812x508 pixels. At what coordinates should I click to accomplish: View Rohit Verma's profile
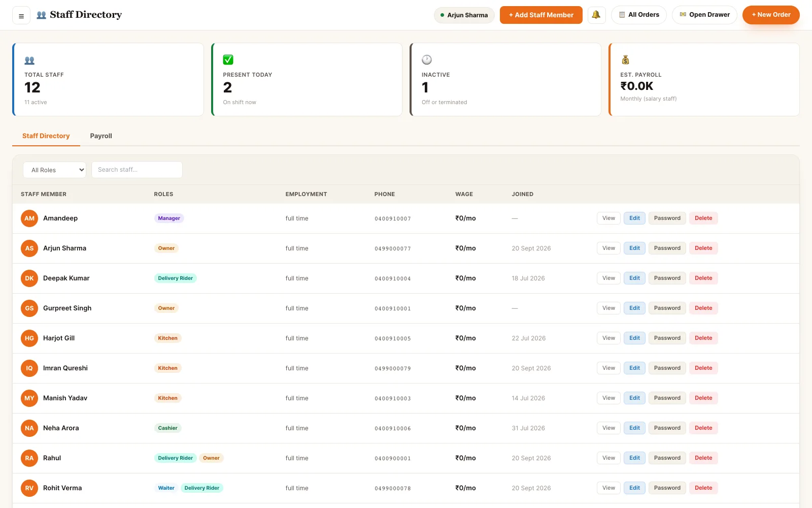tap(608, 488)
